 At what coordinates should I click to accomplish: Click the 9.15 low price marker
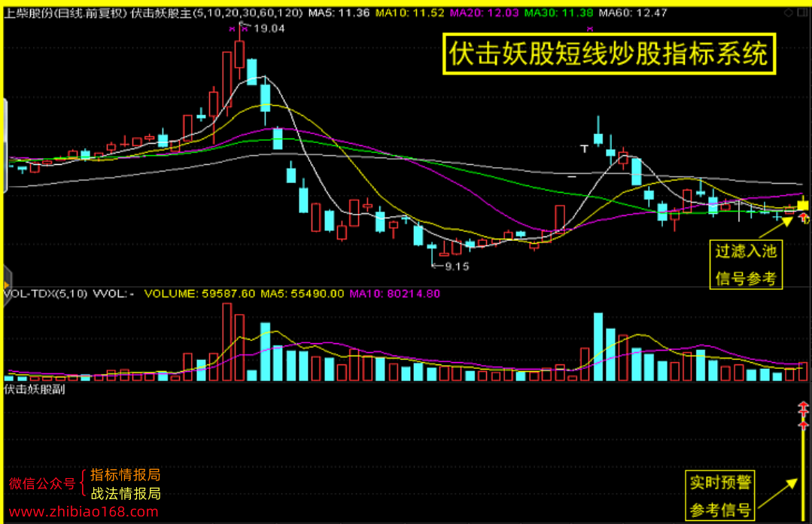click(x=457, y=267)
